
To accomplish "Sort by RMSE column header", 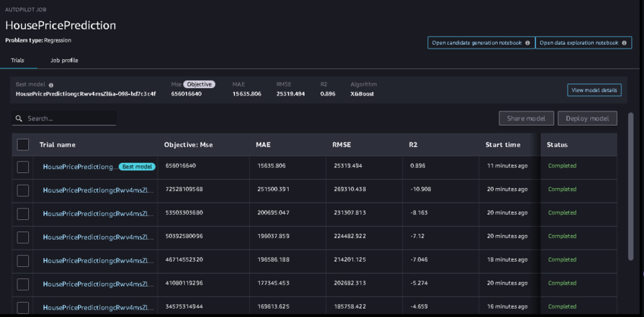I will pyautogui.click(x=342, y=145).
